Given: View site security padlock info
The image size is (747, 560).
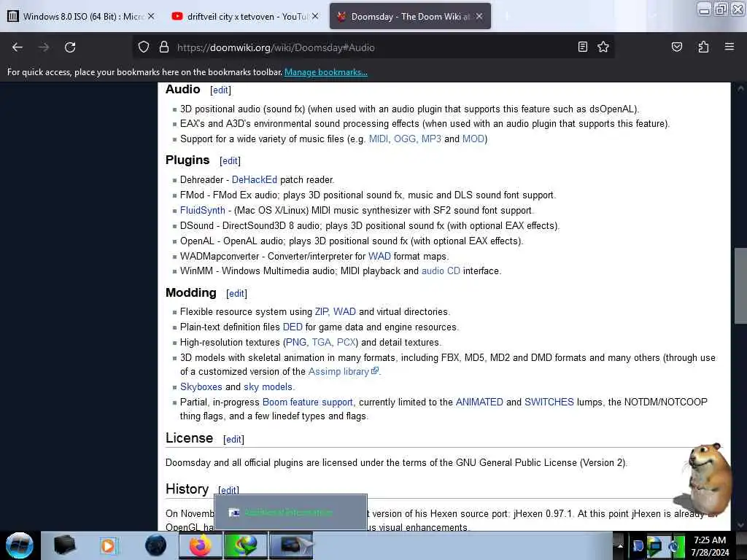Looking at the screenshot, I should pos(164,47).
